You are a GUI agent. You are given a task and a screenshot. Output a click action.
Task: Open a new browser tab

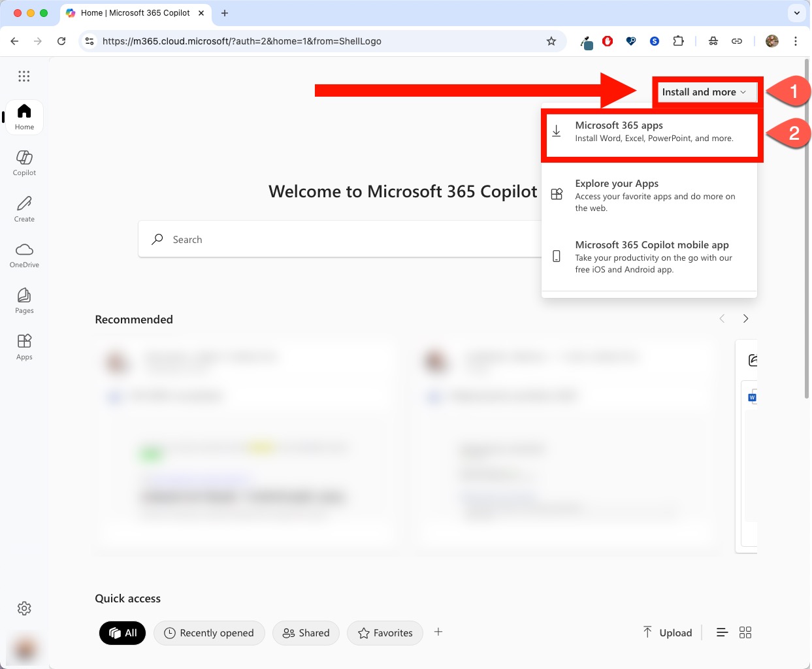coord(225,13)
